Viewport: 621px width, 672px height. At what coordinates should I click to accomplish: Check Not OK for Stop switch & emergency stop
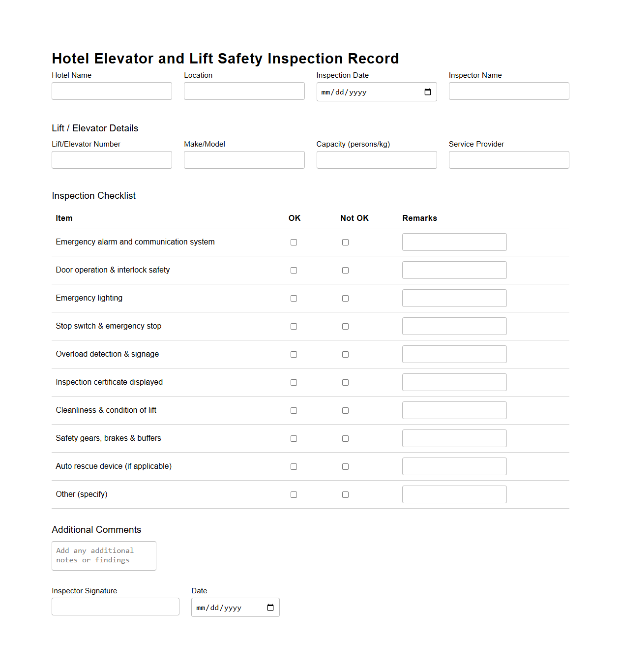click(345, 326)
